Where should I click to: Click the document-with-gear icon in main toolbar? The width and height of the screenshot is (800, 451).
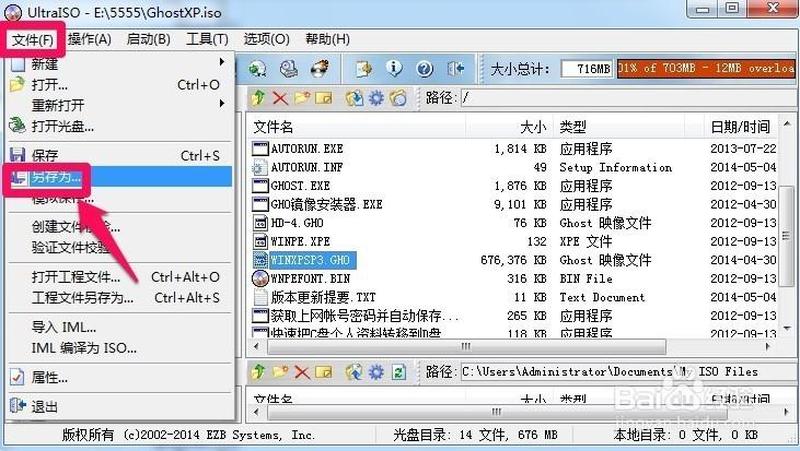(363, 68)
